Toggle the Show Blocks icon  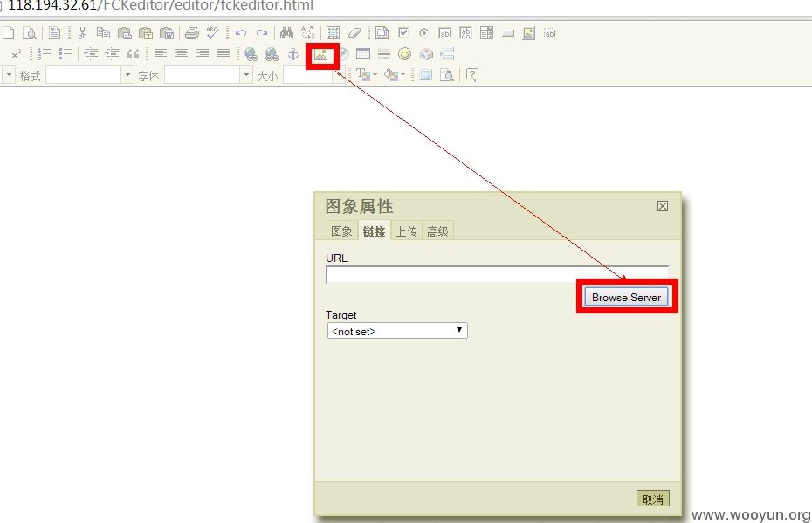click(447, 75)
